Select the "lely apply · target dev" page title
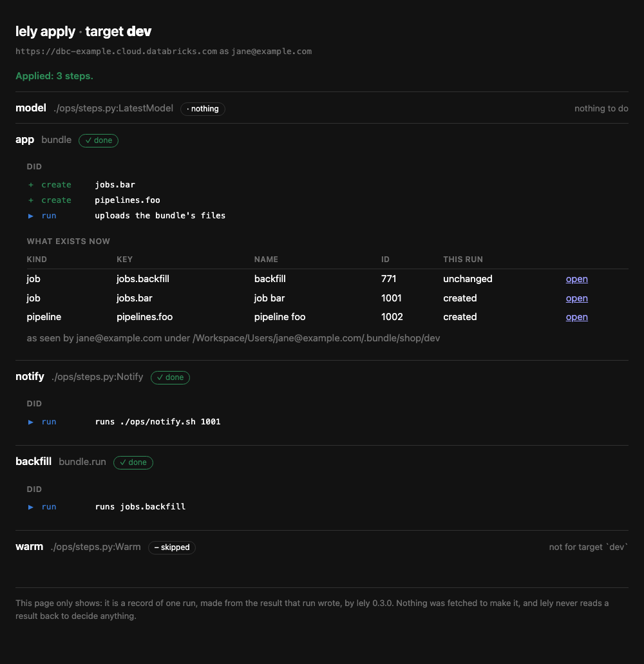The width and height of the screenshot is (644, 664). point(84,32)
